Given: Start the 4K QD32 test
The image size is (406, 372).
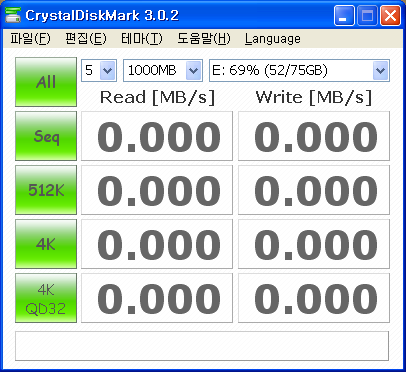Looking at the screenshot, I should click(x=46, y=298).
